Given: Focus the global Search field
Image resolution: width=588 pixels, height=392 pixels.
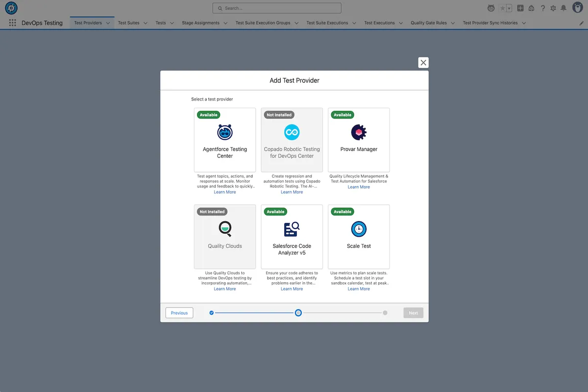Looking at the screenshot, I should [x=277, y=8].
